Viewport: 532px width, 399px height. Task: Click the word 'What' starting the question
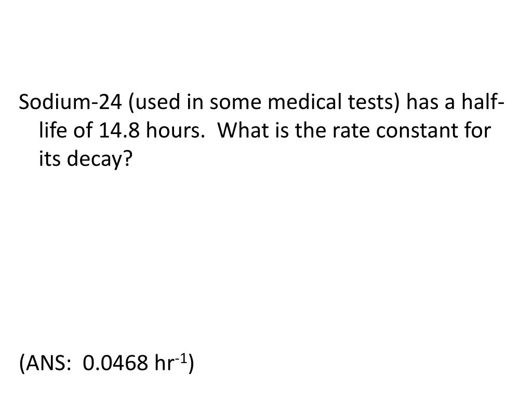pos(243,130)
